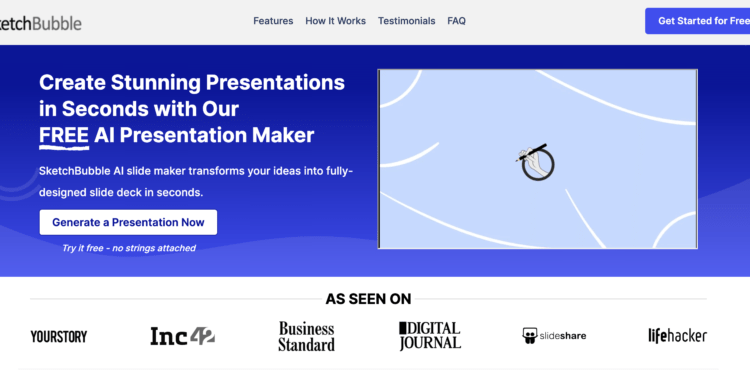
Task: Click the 'Create Stunning Presentations' headline
Action: [192, 109]
